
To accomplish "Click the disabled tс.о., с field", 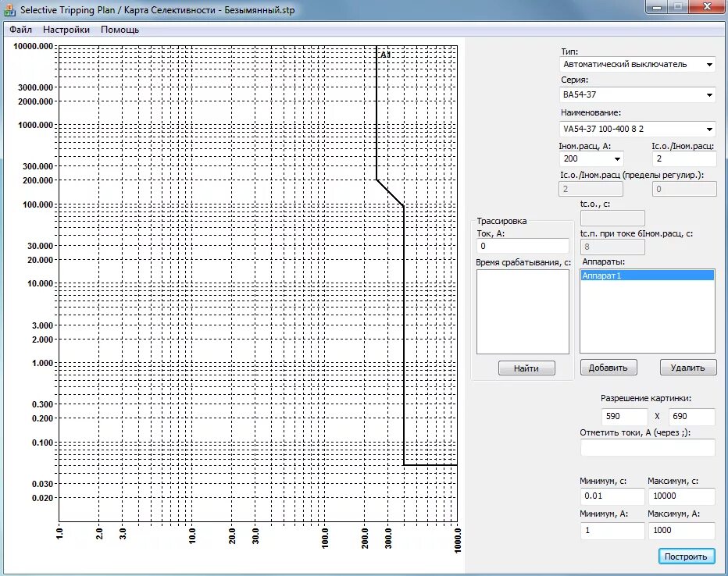I will tap(612, 218).
